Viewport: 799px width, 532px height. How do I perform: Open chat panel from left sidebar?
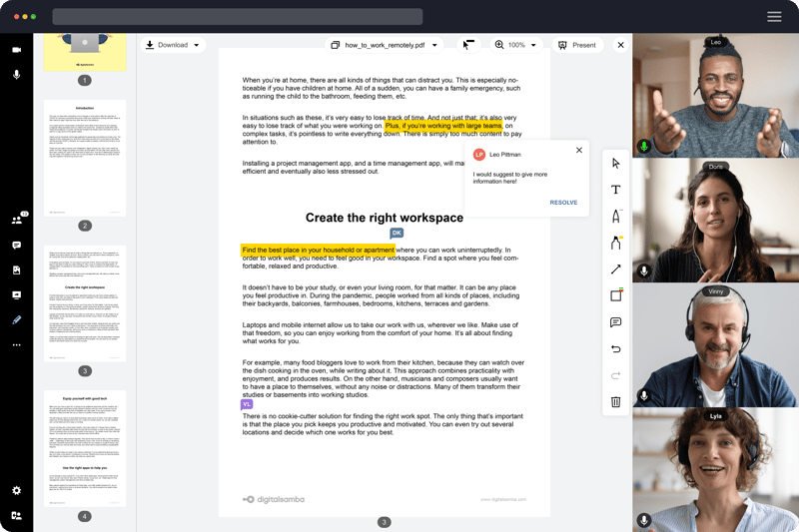tap(17, 246)
